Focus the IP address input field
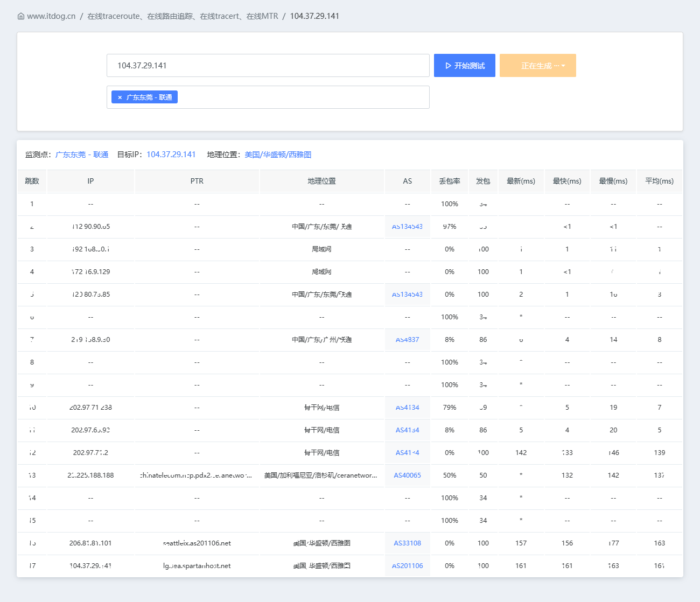Viewport: 700px width, 602px height. (268, 66)
